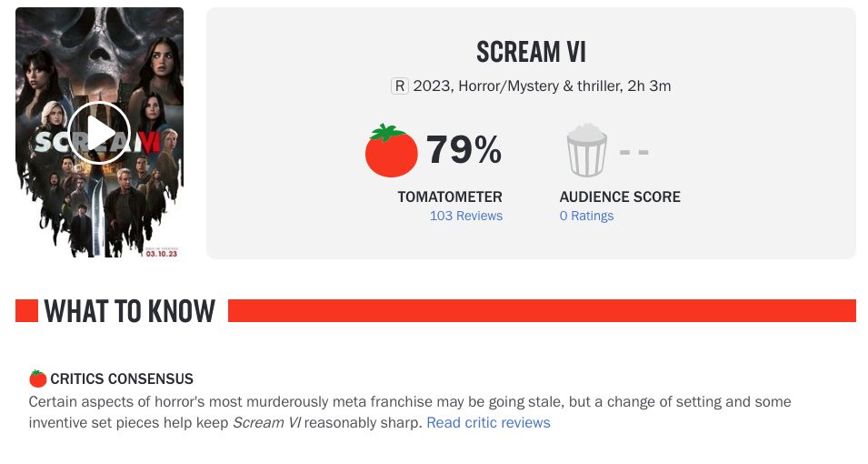Click the Scream VI movie poster thumbnail
Viewport: 868px width, 464px height.
[100, 133]
